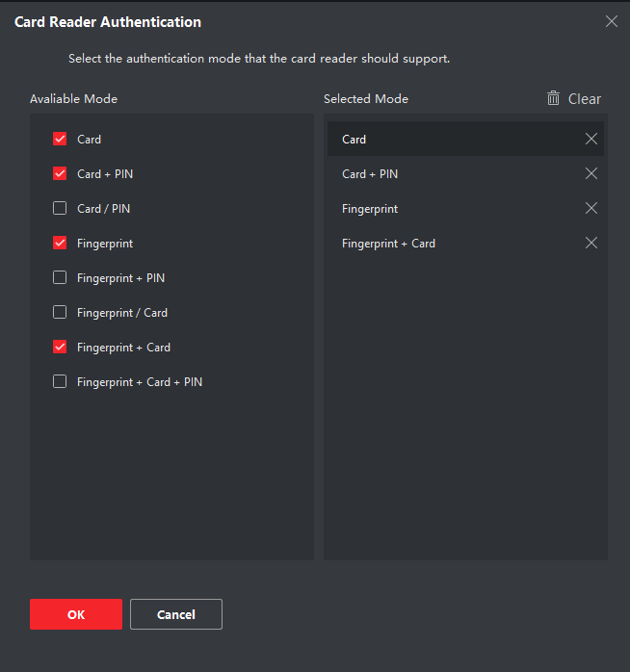The height and width of the screenshot is (672, 630).
Task: Remove Fingerprint + Card from selected modes
Action: (x=591, y=243)
